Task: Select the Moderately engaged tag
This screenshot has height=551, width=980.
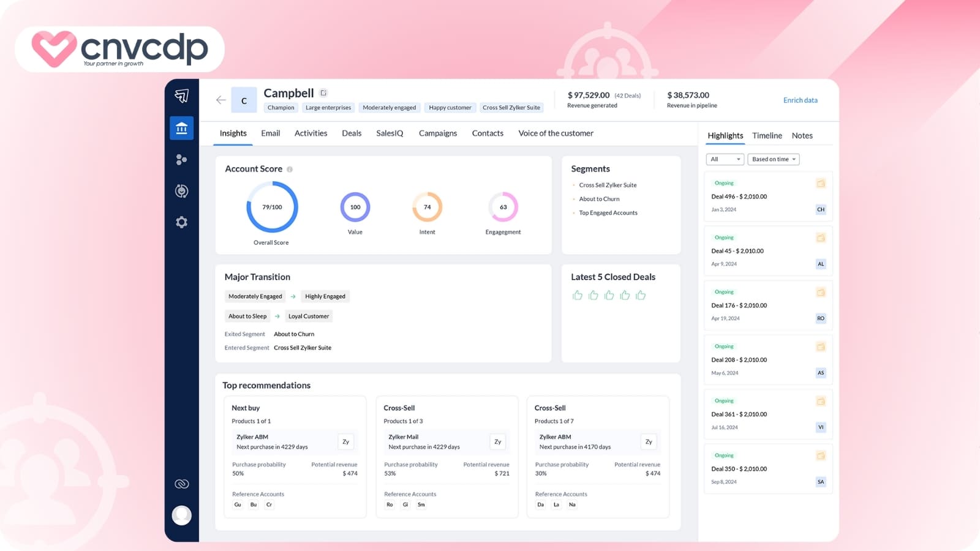Action: click(x=389, y=107)
